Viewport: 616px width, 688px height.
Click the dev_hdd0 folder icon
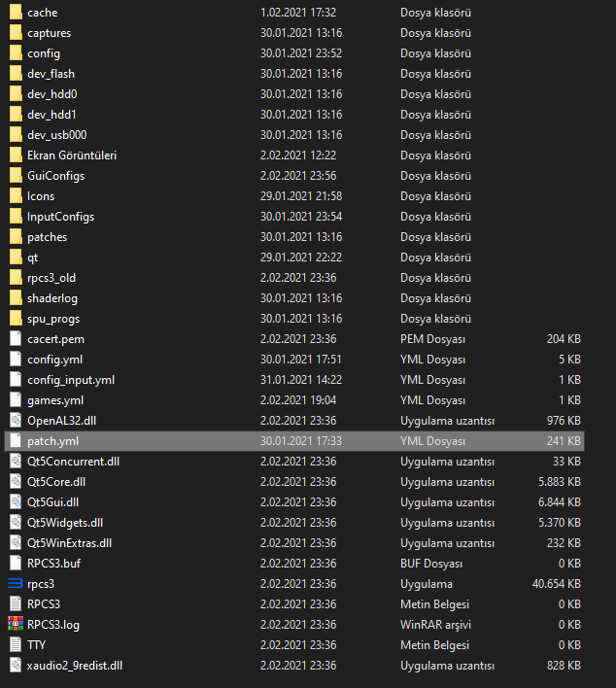[x=16, y=94]
